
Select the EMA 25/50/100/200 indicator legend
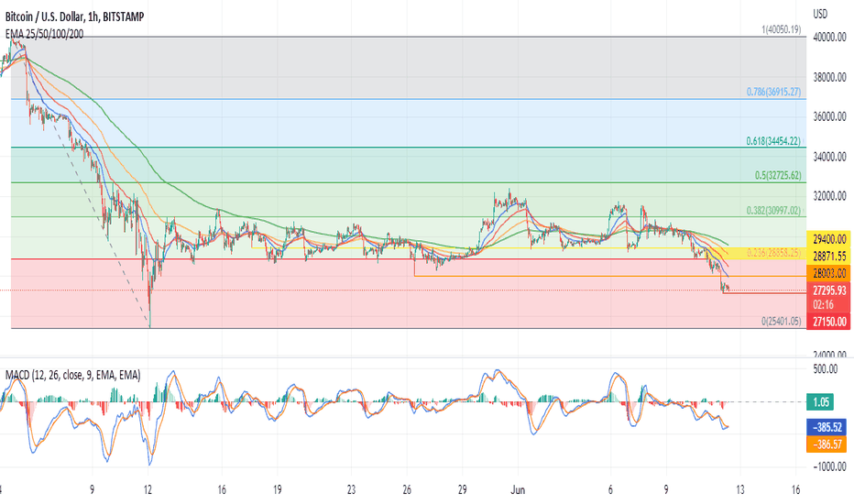point(44,34)
